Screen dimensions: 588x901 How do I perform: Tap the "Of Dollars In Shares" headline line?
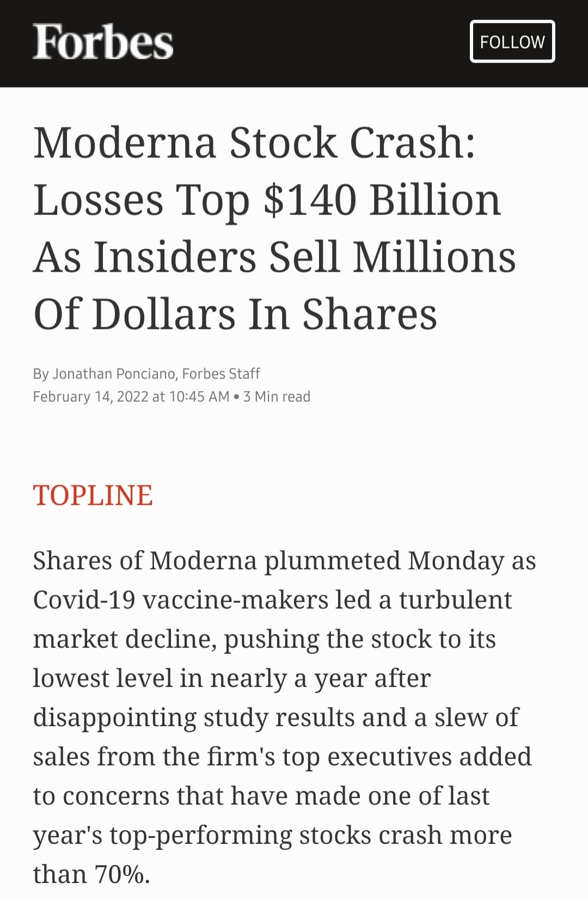[235, 314]
